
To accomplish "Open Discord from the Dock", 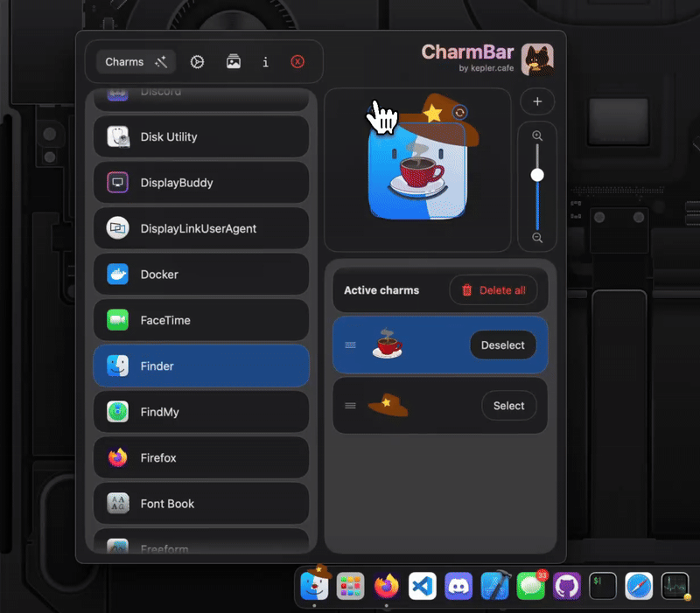I will [458, 586].
